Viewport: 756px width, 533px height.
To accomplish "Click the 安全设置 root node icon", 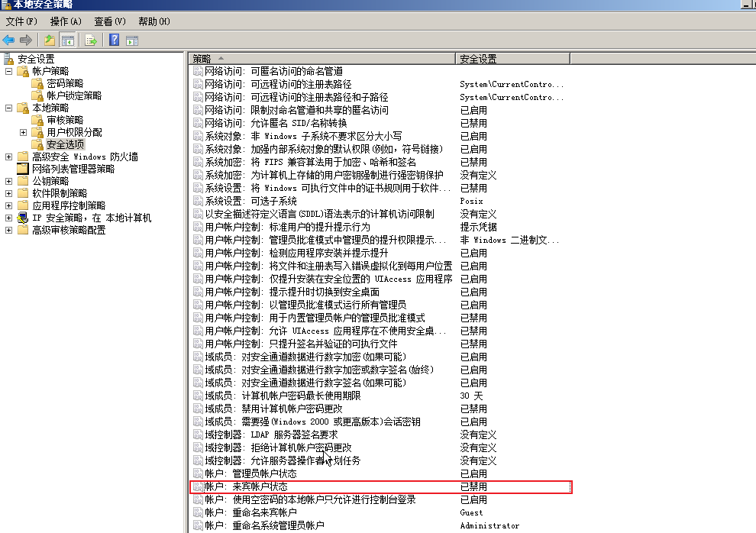I will coord(8,60).
